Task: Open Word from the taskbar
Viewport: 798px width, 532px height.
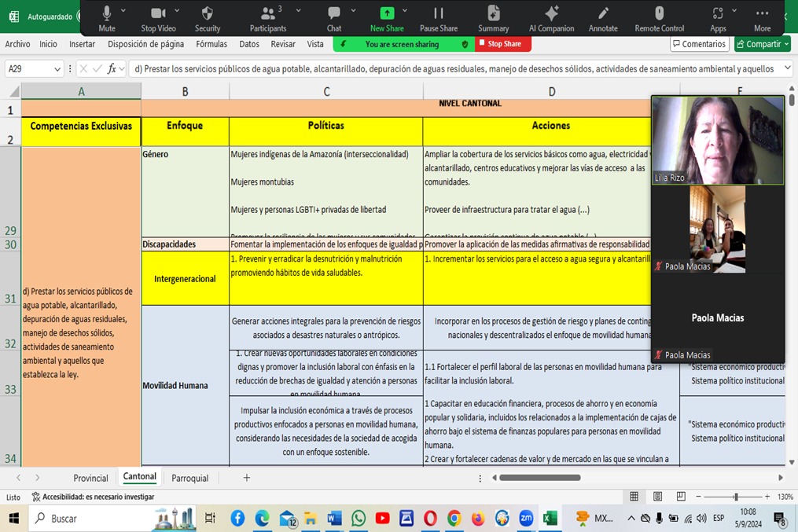Action: click(x=334, y=519)
